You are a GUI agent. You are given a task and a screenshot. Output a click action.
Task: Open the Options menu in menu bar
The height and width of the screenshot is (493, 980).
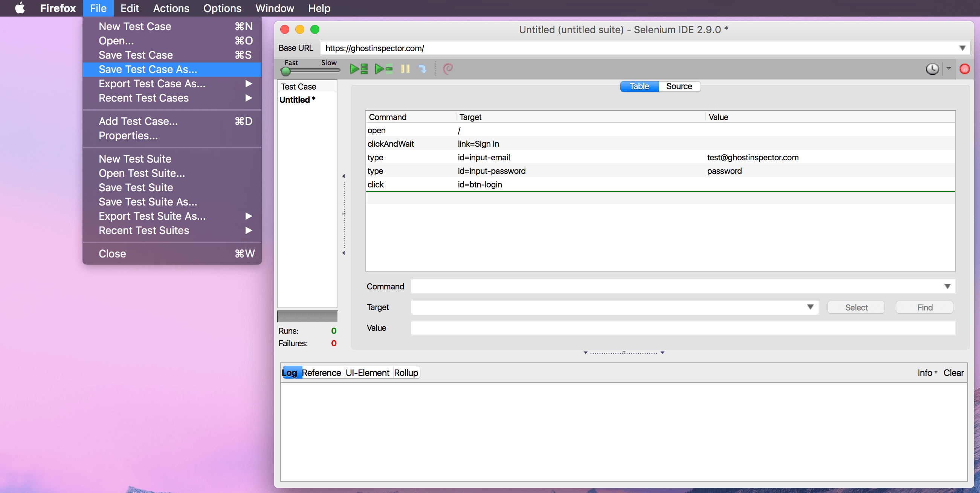tap(222, 8)
